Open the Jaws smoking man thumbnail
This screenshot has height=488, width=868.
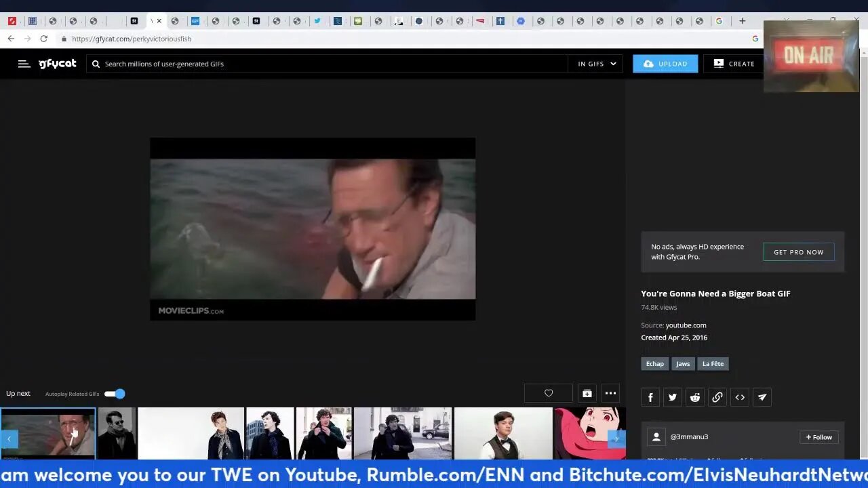click(x=48, y=433)
